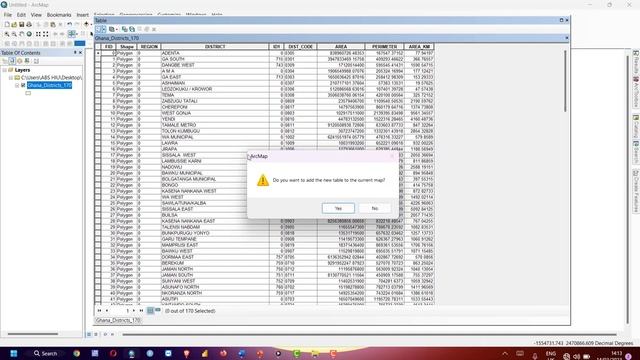This screenshot has height=360, width=640.
Task: Click the Ghana_Districts_170 tab at table bottom
Action: (118, 320)
